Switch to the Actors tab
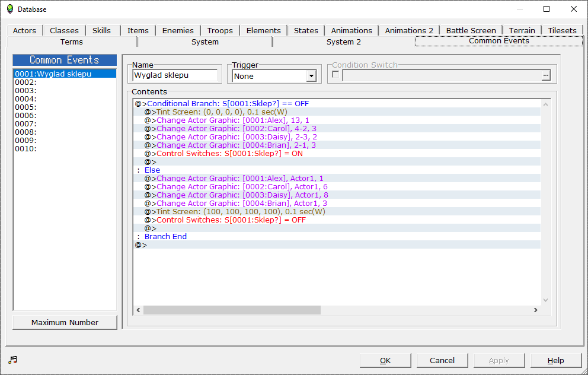The height and width of the screenshot is (375, 588). click(24, 30)
